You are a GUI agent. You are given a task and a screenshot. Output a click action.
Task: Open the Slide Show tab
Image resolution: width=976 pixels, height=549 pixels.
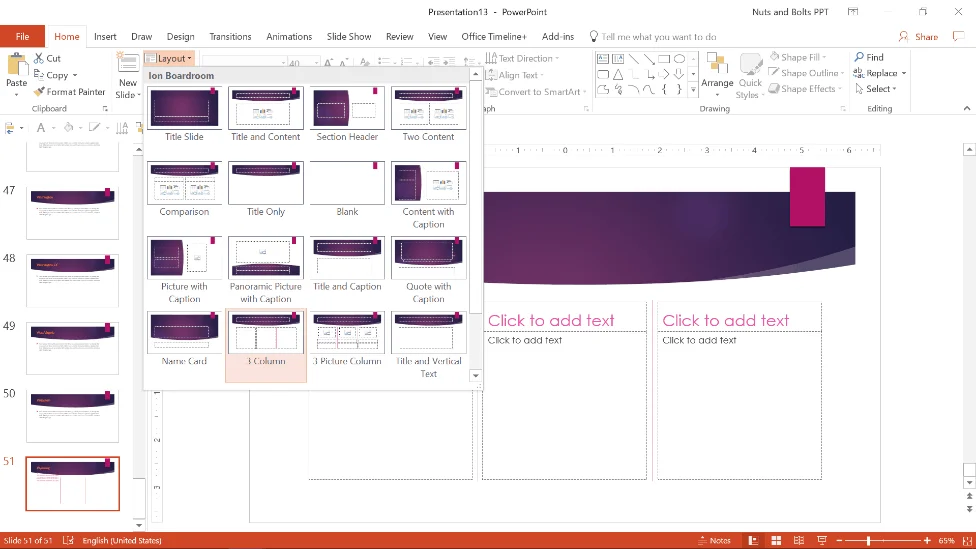point(349,37)
